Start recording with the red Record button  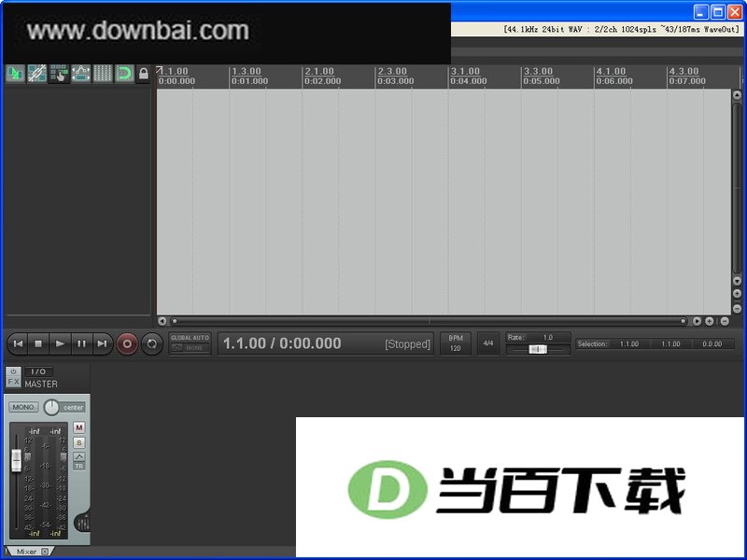coord(127,343)
